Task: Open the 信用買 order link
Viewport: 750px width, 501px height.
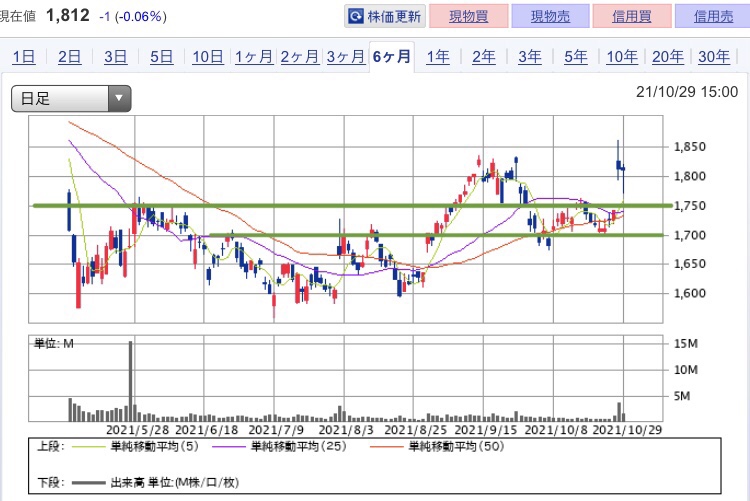Action: [x=632, y=16]
